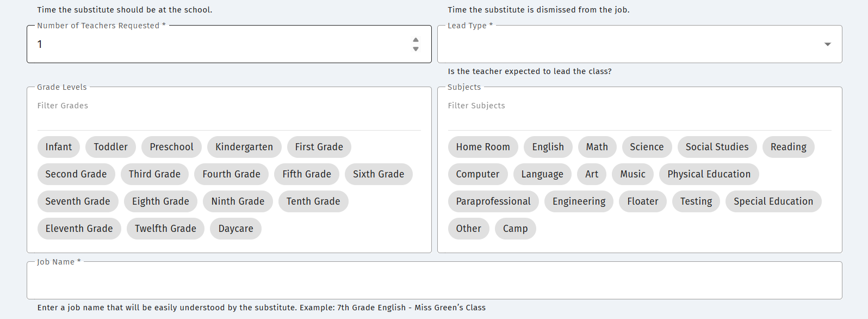Decrement the Number of Teachers Requested

click(x=416, y=49)
